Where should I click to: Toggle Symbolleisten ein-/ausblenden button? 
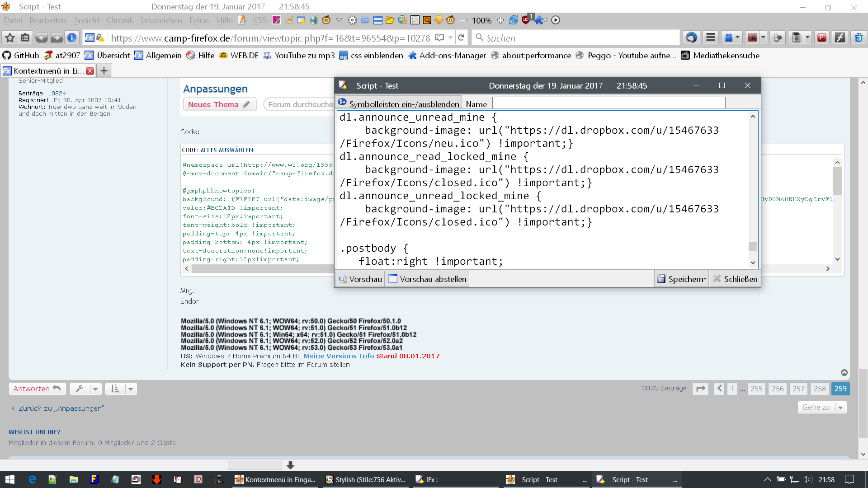click(x=399, y=103)
